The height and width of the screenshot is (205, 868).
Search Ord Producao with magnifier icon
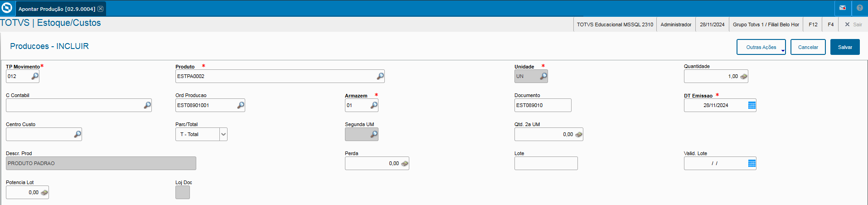tap(241, 105)
